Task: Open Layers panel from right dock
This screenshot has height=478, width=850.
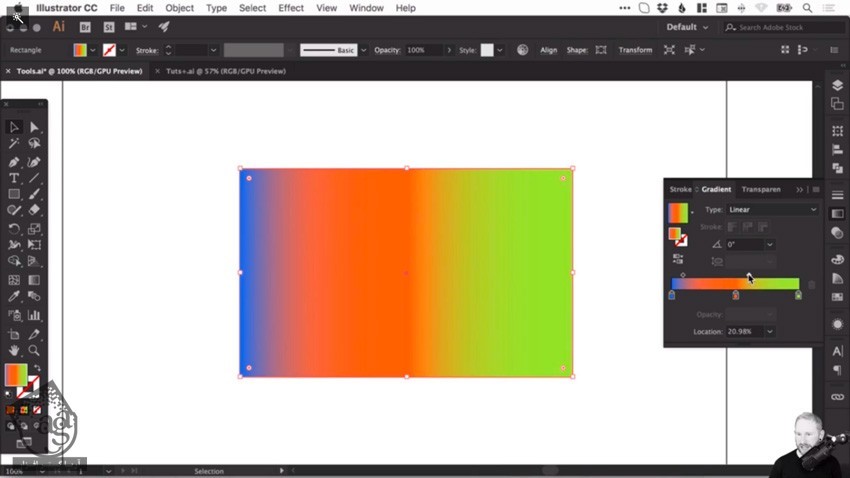Action: tap(838, 86)
